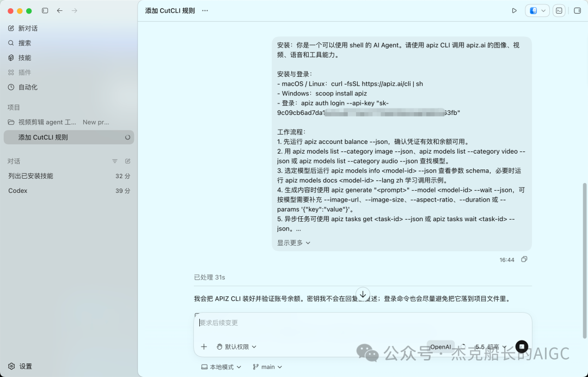This screenshot has width=588, height=377.
Task: Click the run play icon in header
Action: click(x=514, y=10)
